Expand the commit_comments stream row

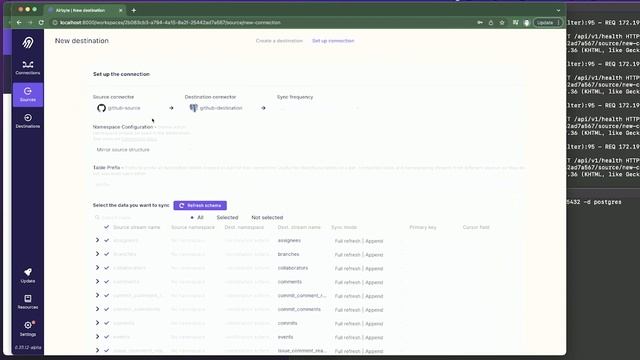[x=97, y=309]
